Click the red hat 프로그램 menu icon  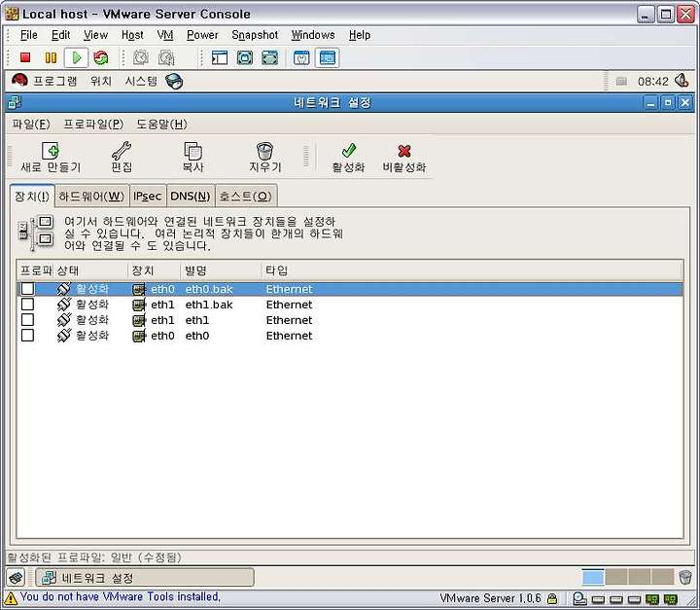point(19,81)
